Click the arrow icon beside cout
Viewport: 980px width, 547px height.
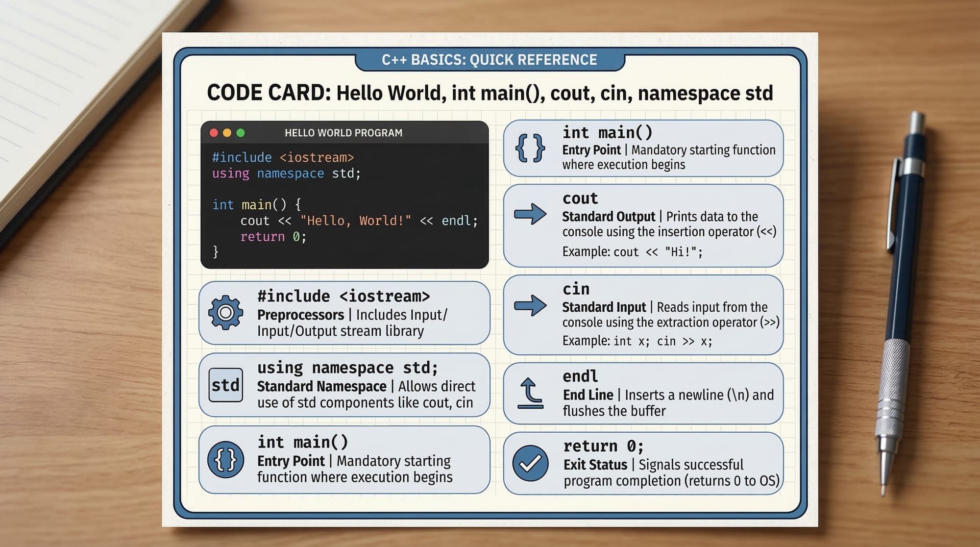(530, 214)
